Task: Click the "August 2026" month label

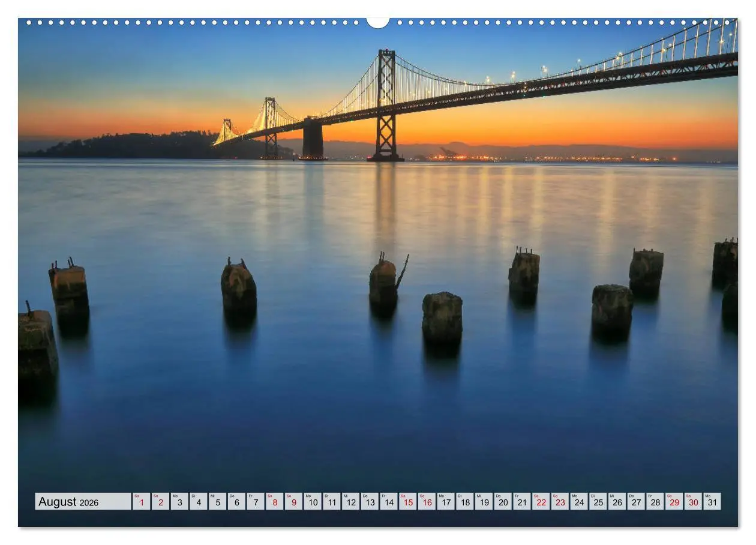Action: tap(83, 502)
